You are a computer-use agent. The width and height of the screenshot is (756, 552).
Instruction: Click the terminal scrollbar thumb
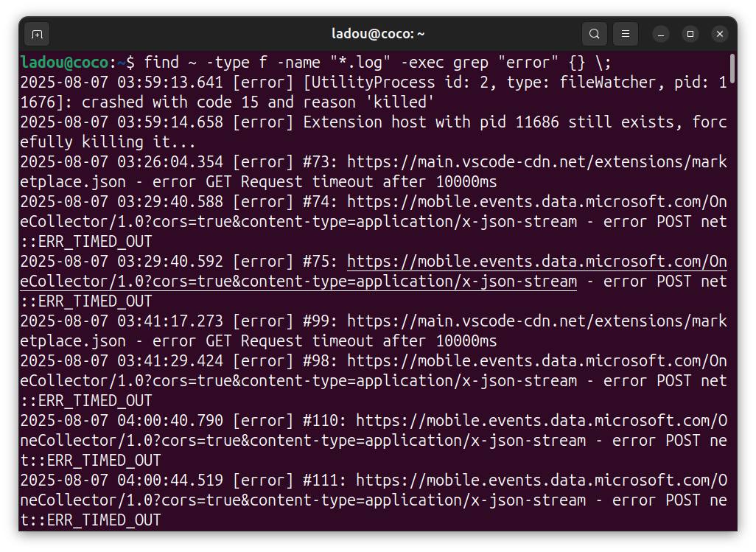[x=732, y=70]
